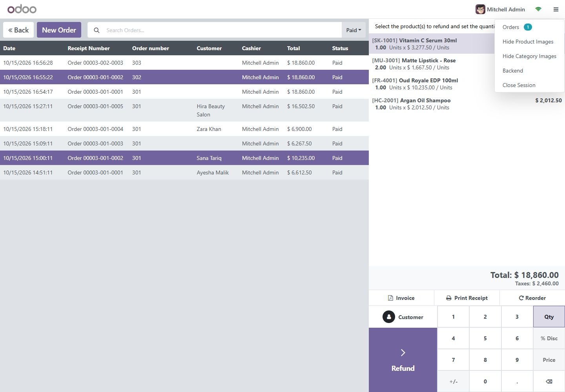Select order row with order number 302
This screenshot has width=565, height=392.
coord(184,77)
